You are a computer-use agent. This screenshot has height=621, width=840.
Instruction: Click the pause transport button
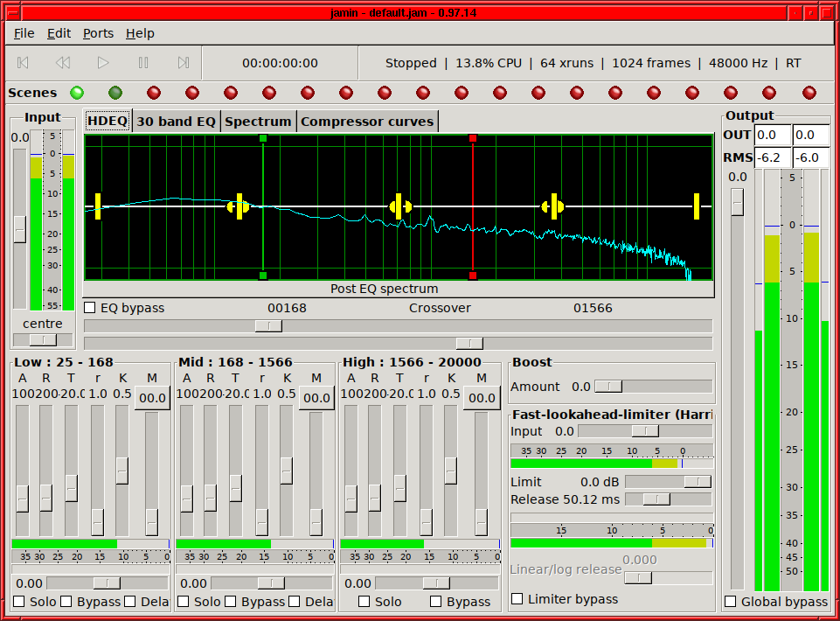[143, 63]
